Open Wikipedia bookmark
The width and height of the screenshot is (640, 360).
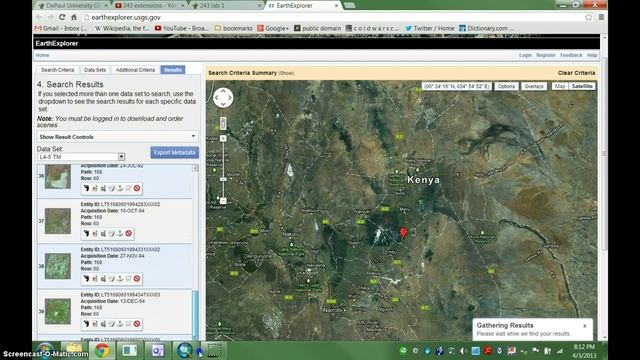tap(122, 28)
